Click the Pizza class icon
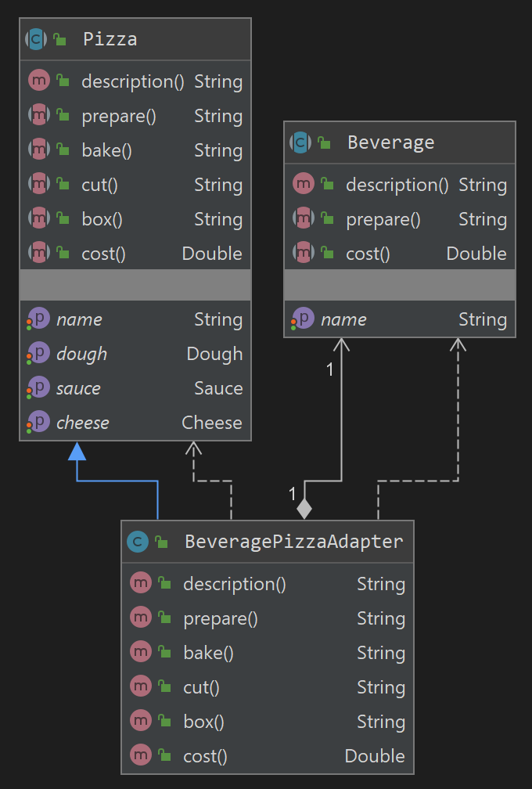This screenshot has width=532, height=789. pos(37,39)
